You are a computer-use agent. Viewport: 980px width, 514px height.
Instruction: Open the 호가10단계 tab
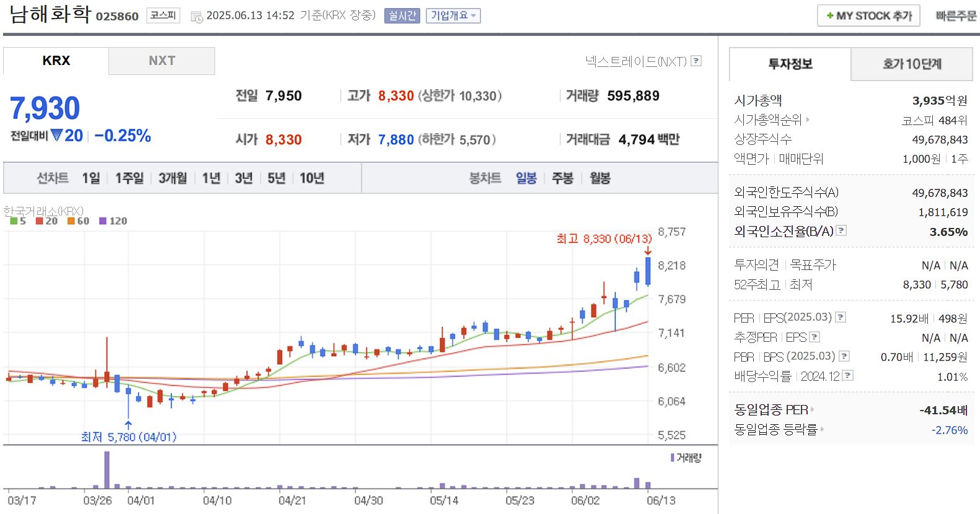912,64
